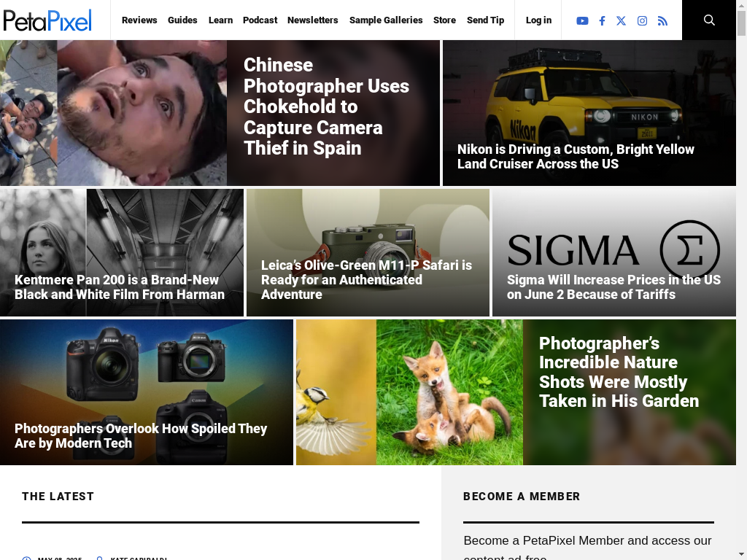The width and height of the screenshot is (747, 560).
Task: Read Leica Olive-Green M11-P Safari article
Action: (x=366, y=279)
